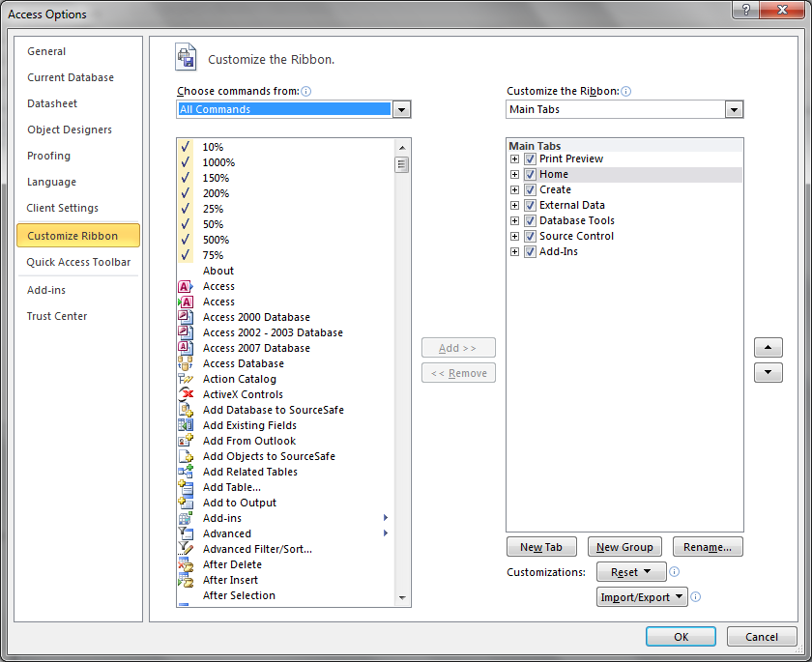Uncheck the Home tab checkbox
The image size is (812, 662).
point(530,174)
